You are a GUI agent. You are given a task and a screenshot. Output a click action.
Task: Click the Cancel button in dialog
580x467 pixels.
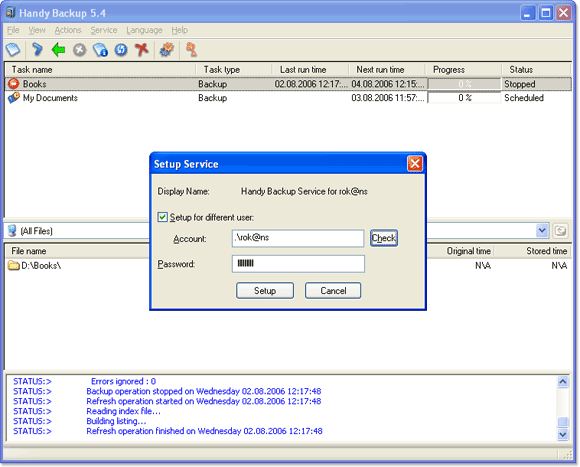click(x=333, y=291)
